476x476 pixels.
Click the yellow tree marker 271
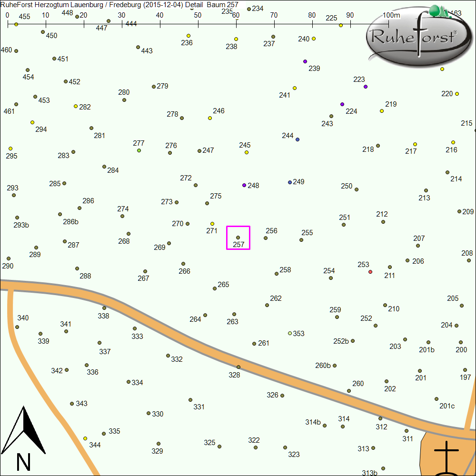(x=212, y=224)
